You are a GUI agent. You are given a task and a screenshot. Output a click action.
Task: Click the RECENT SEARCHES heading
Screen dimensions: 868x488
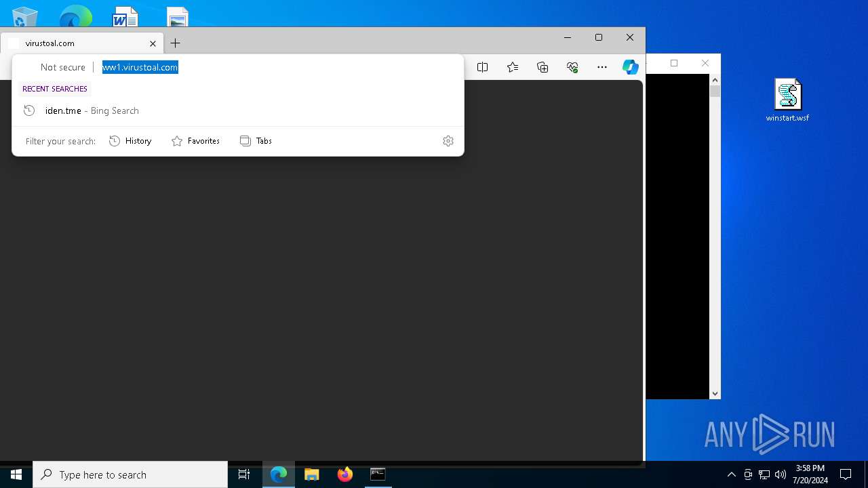(x=55, y=89)
